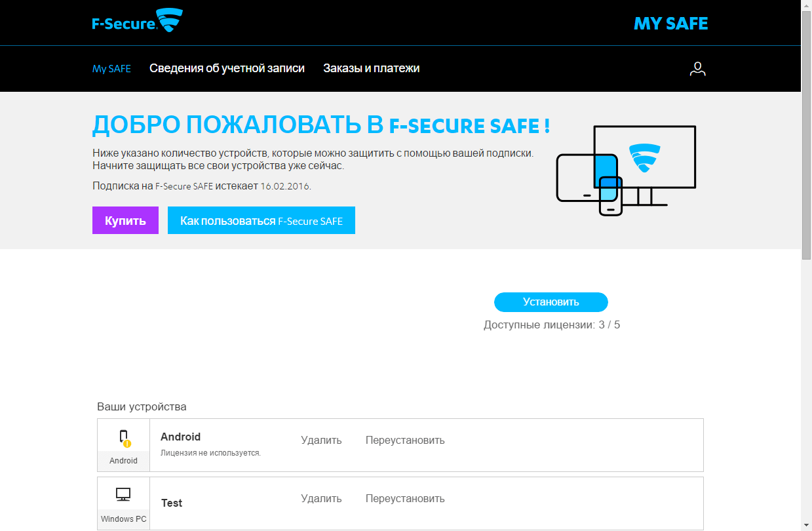
Task: Click the scrollbar up arrow
Action: click(x=807, y=6)
